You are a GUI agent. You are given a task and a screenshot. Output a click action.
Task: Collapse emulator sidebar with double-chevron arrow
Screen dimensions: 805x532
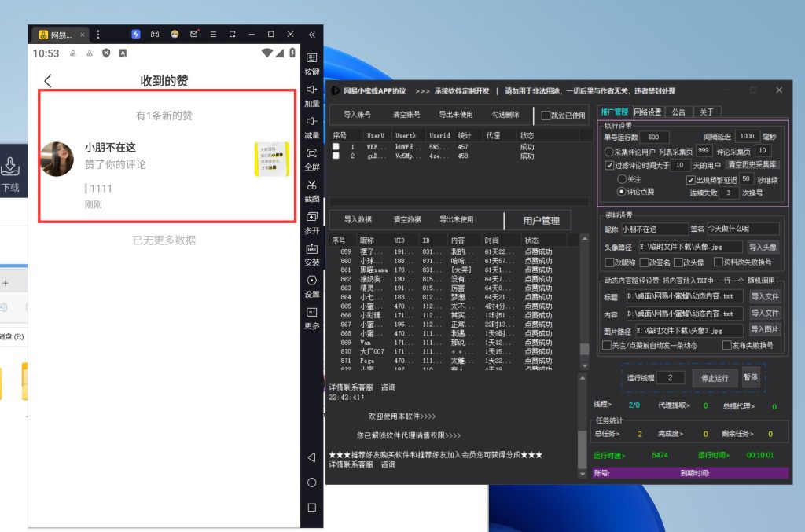click(312, 35)
